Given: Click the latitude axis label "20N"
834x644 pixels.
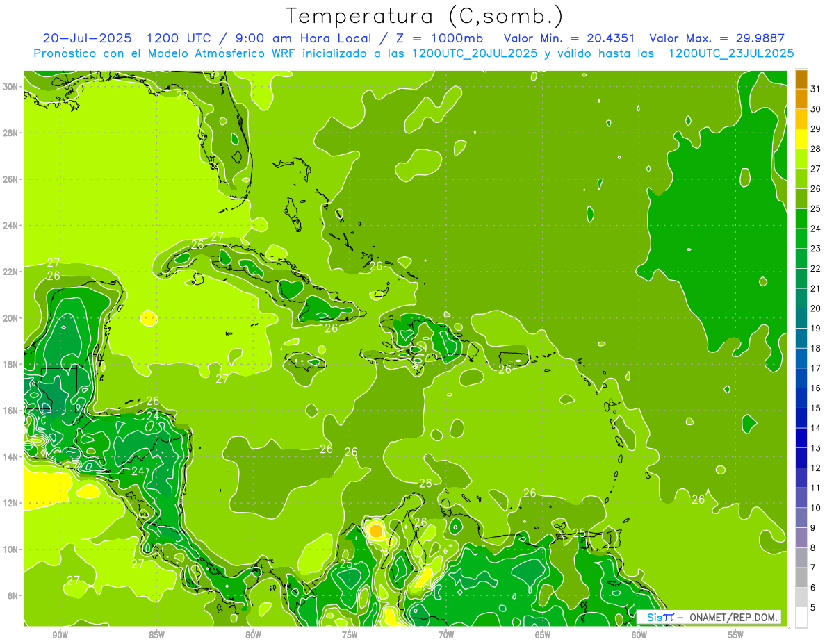Looking at the screenshot, I should point(12,318).
